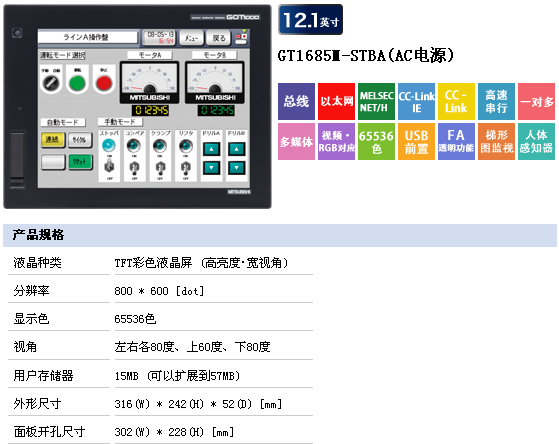This screenshot has width=559, height=444.
Task: Turn the key selector switch
Action: click(x=51, y=83)
